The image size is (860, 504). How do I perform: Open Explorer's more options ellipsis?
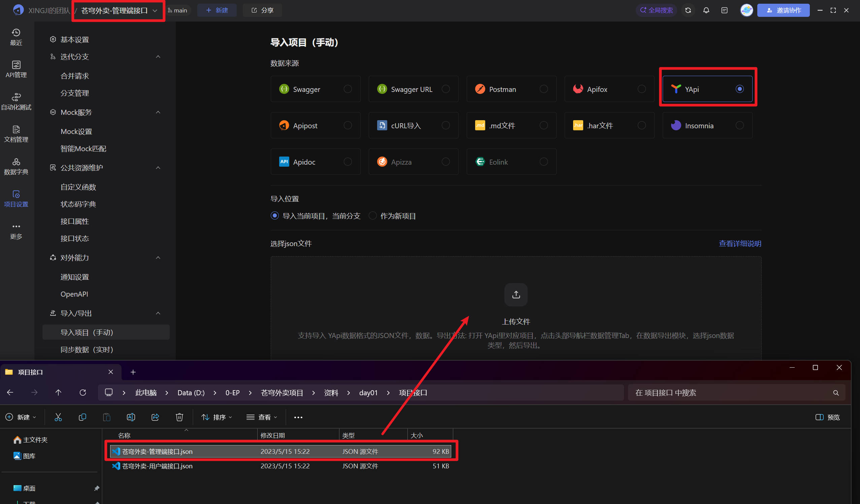298,417
